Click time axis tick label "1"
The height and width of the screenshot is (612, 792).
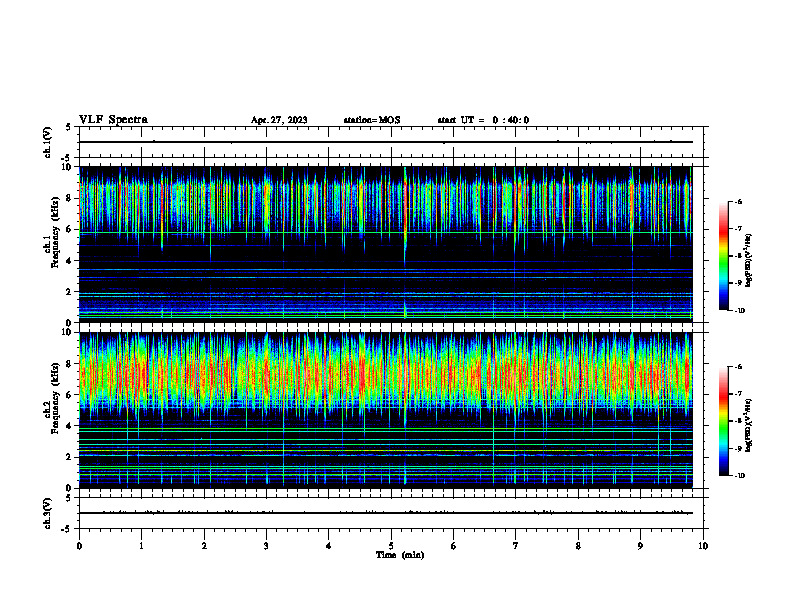point(141,546)
